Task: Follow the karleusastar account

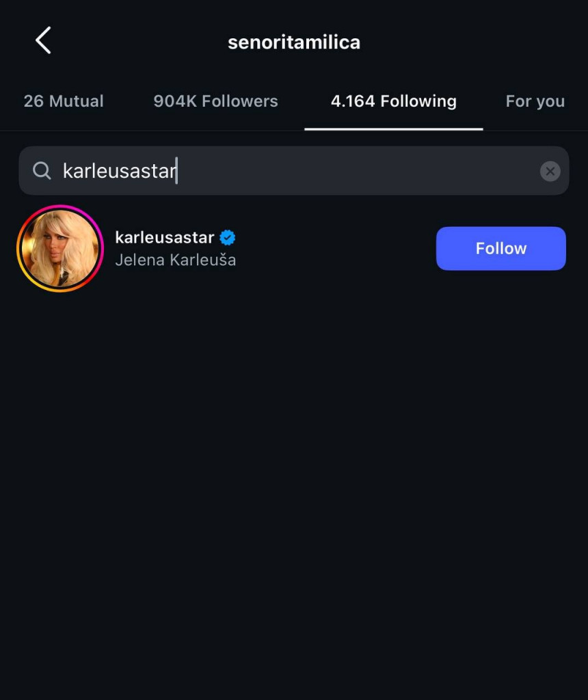Action: pos(500,248)
